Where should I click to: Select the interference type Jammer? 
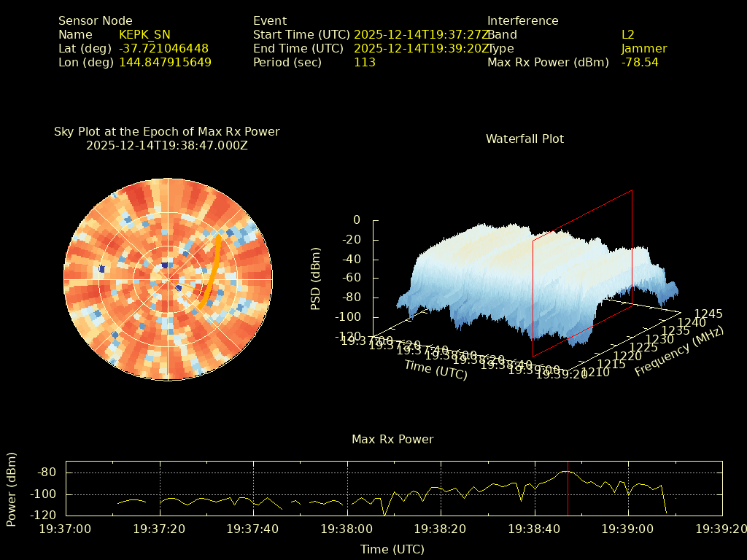pos(643,49)
